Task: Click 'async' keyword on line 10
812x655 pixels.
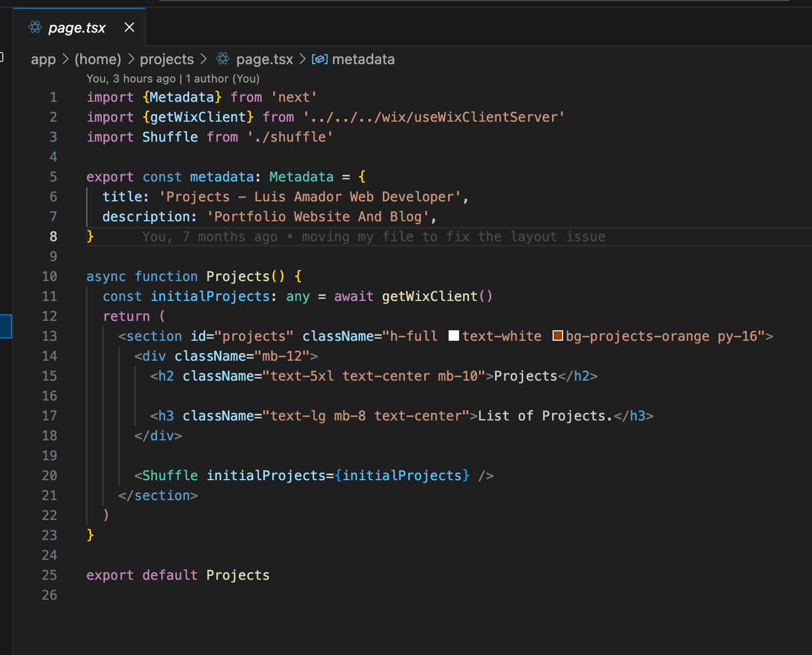Action: [x=106, y=277]
